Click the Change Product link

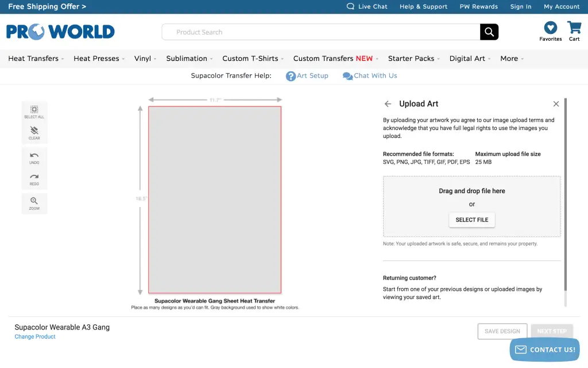(x=35, y=337)
